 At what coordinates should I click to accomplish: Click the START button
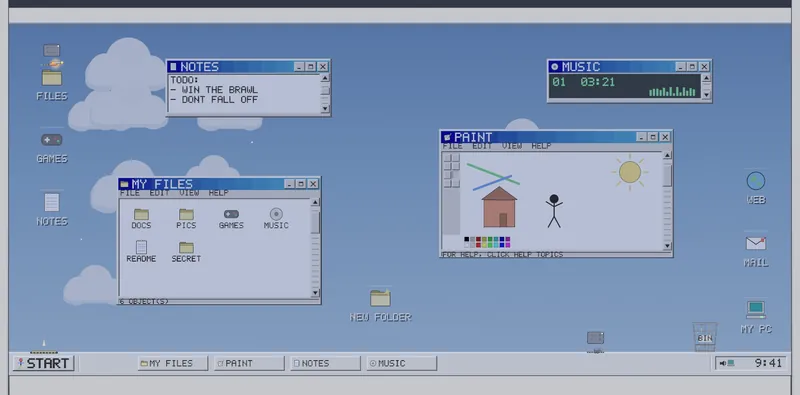[x=43, y=363]
